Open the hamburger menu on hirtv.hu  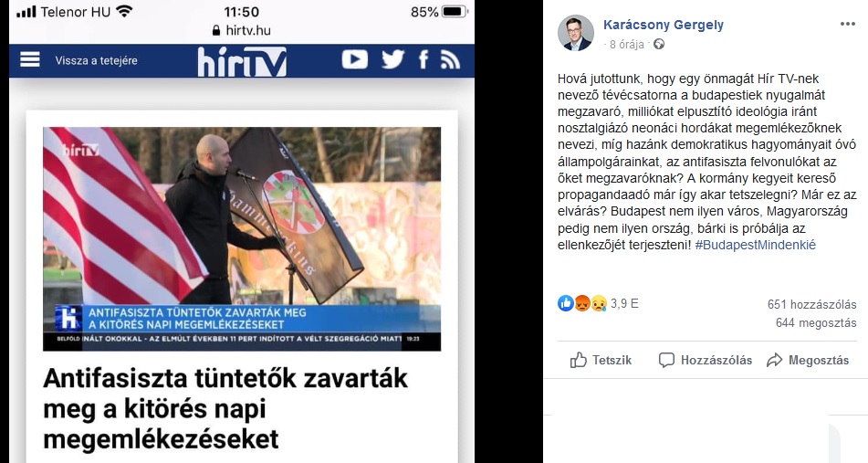[30, 59]
